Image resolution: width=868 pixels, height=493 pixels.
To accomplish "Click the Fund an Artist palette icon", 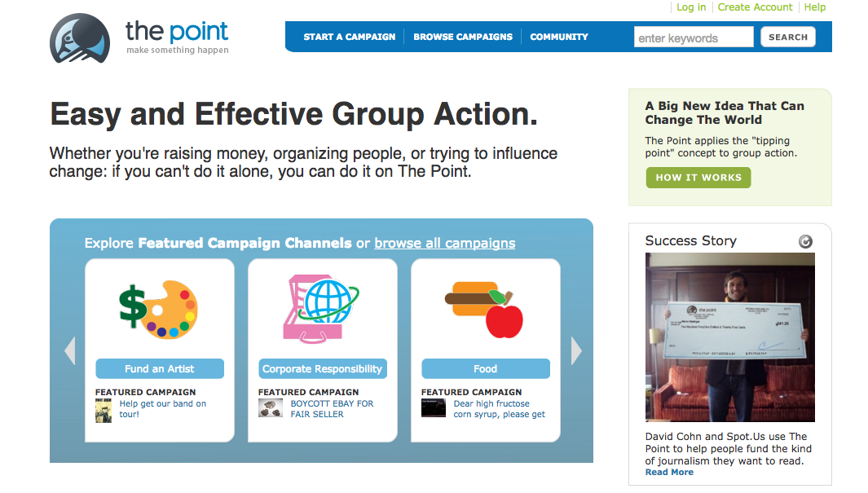I will pyautogui.click(x=159, y=309).
